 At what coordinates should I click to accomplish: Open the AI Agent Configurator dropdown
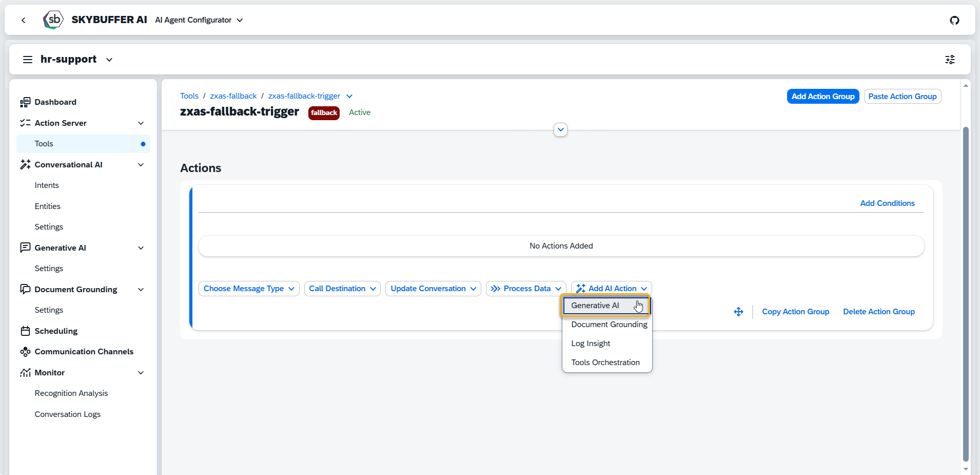pyautogui.click(x=199, y=20)
